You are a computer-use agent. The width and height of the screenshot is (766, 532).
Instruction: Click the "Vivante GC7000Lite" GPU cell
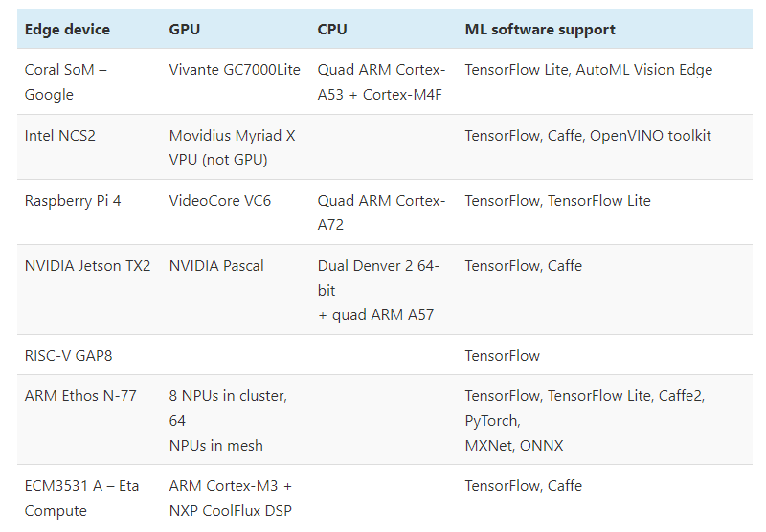coord(235,70)
